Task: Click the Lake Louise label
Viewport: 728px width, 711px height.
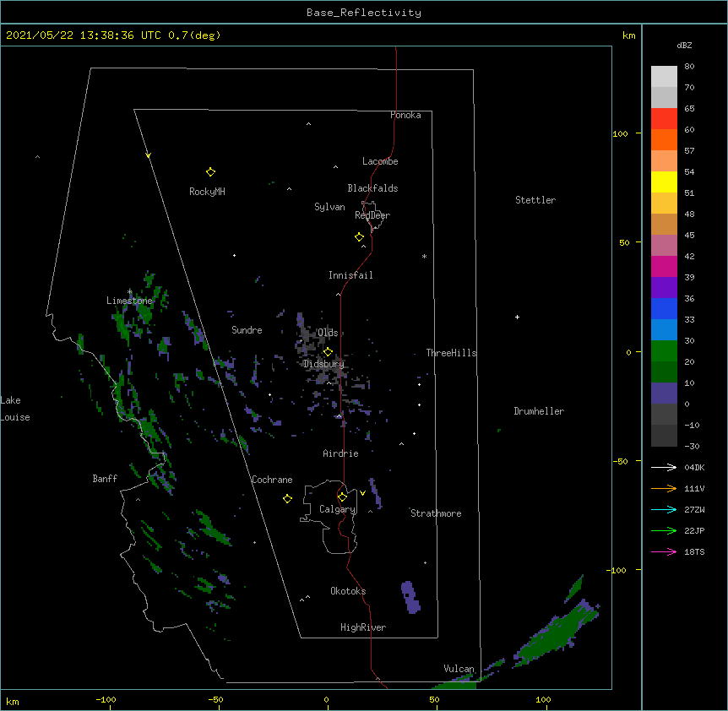Action: pos(14,409)
